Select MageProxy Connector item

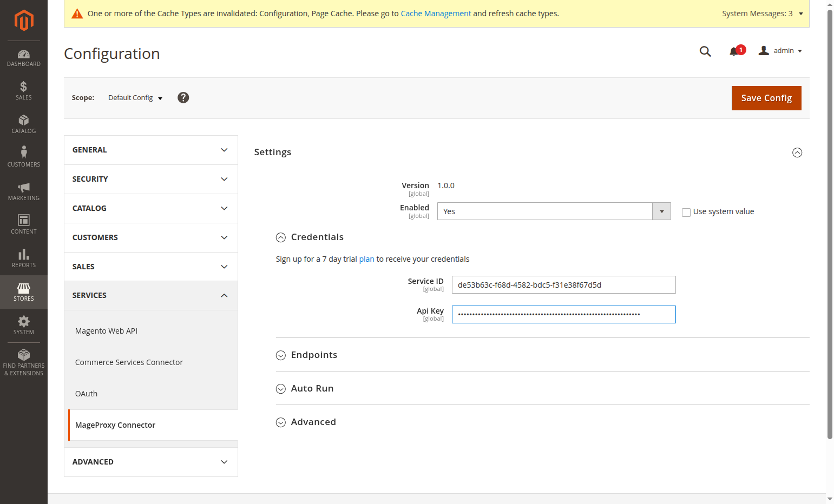click(x=115, y=425)
